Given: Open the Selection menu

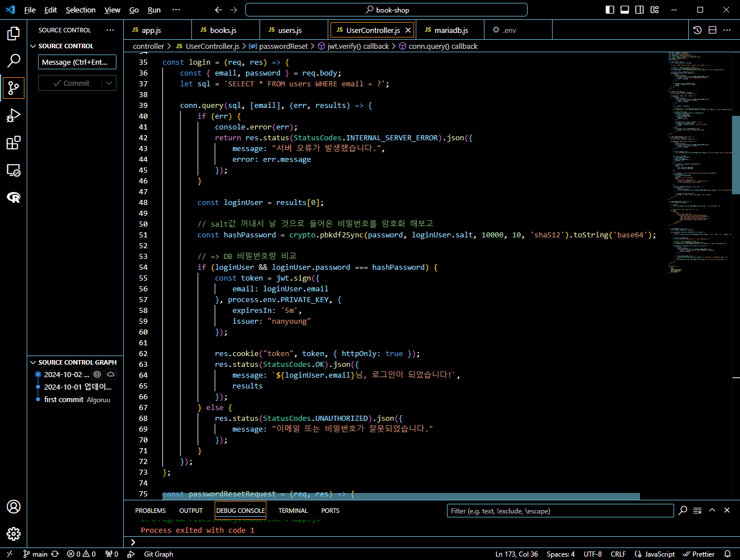Looking at the screenshot, I should pos(81,10).
